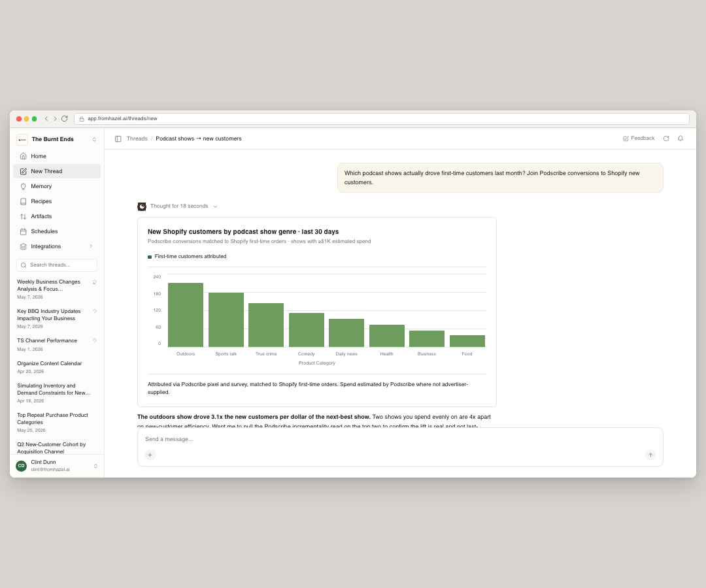Click the CD user avatar

21,466
